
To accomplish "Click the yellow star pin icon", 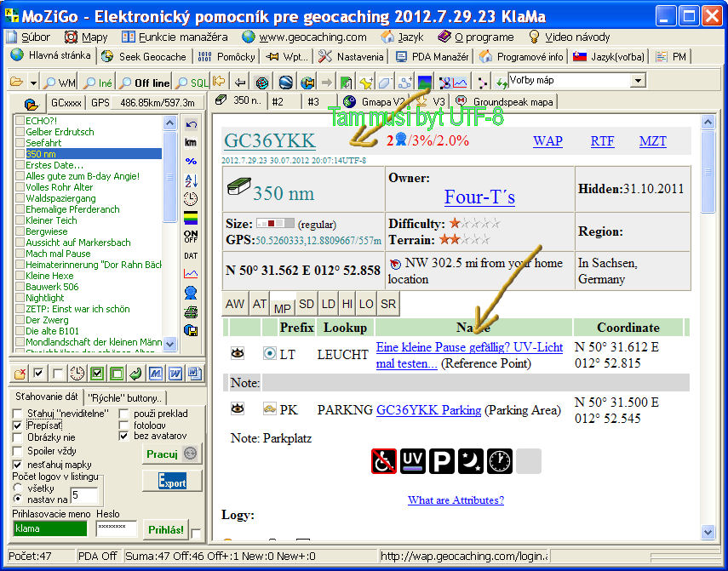I will coord(366,83).
